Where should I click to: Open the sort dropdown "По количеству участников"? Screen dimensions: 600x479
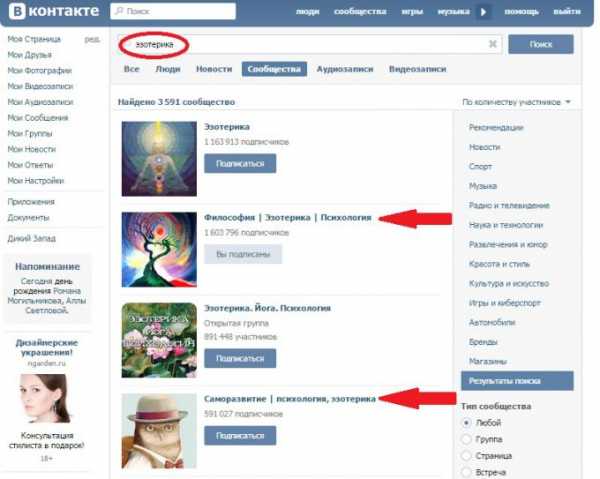click(516, 102)
